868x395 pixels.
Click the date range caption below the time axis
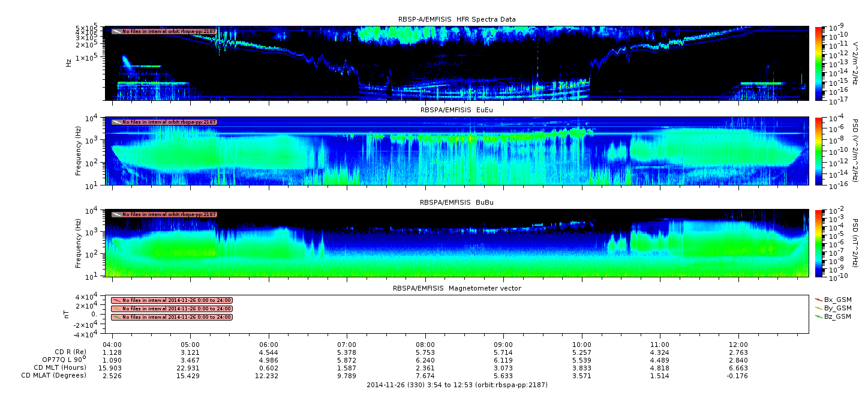pos(456,385)
